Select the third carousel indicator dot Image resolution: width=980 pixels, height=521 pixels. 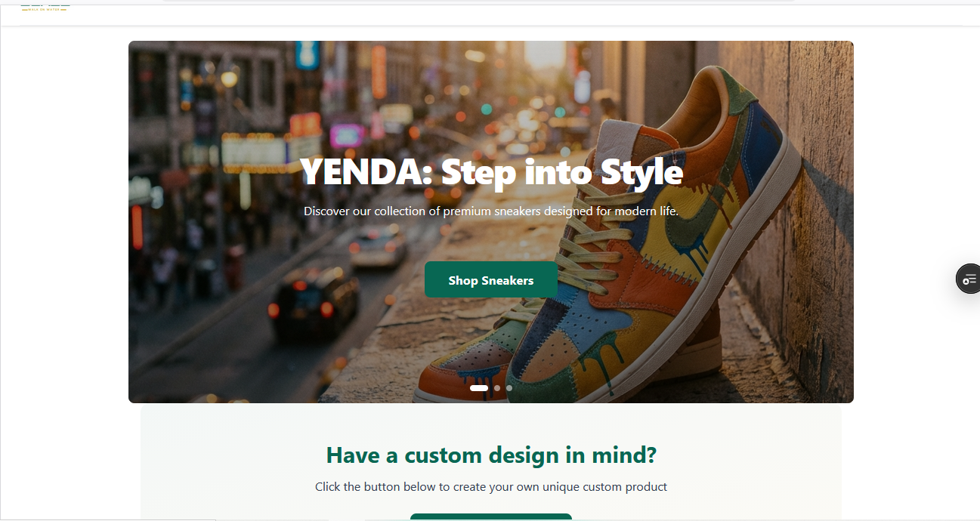[x=509, y=388]
